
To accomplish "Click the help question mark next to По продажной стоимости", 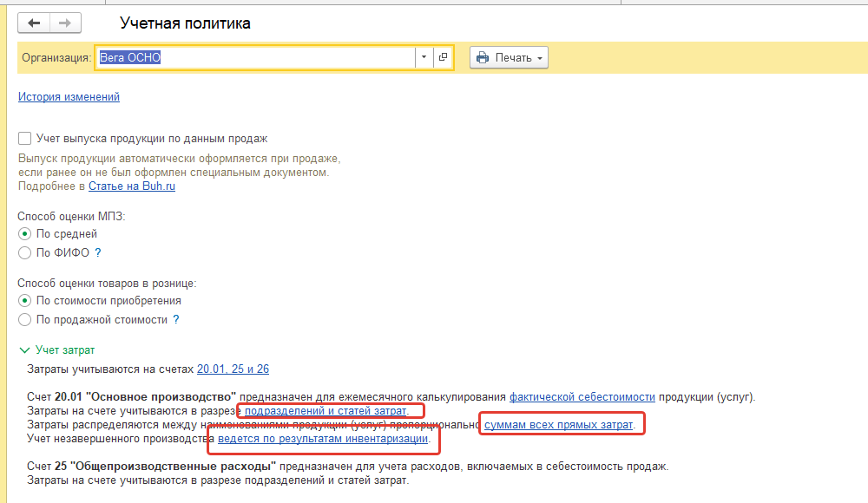I will [x=176, y=319].
